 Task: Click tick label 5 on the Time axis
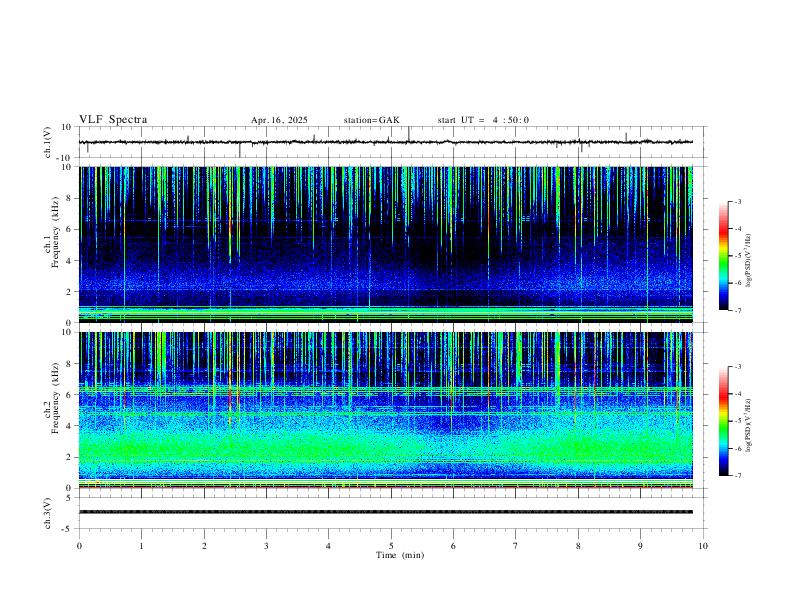coord(391,546)
